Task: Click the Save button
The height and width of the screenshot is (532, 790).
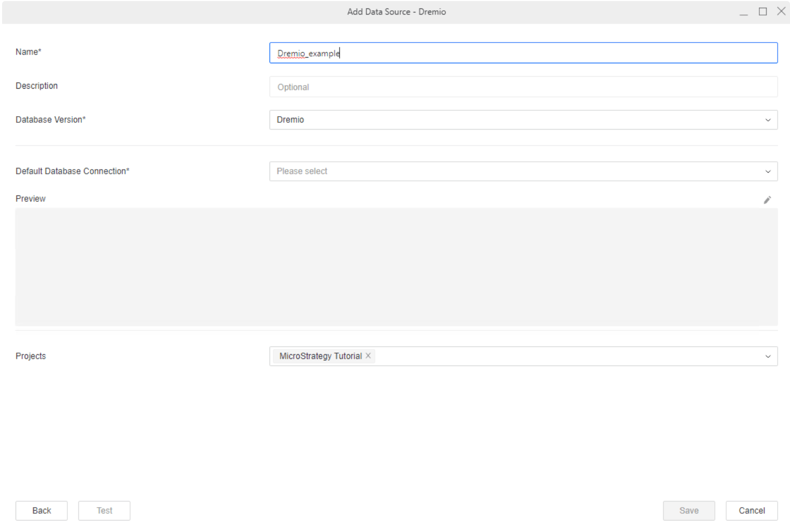Action: [x=689, y=511]
